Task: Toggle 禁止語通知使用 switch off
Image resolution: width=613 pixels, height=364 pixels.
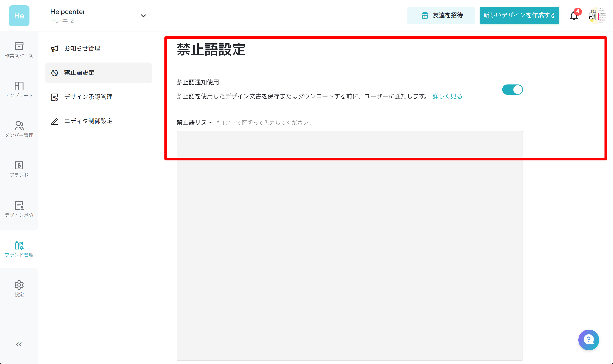Action: 512,90
